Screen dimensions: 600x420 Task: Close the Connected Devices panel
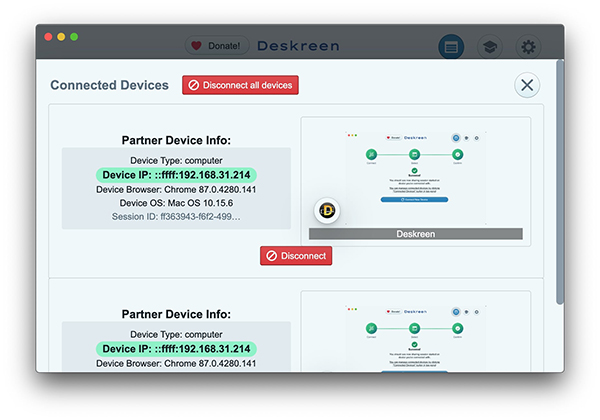click(527, 85)
